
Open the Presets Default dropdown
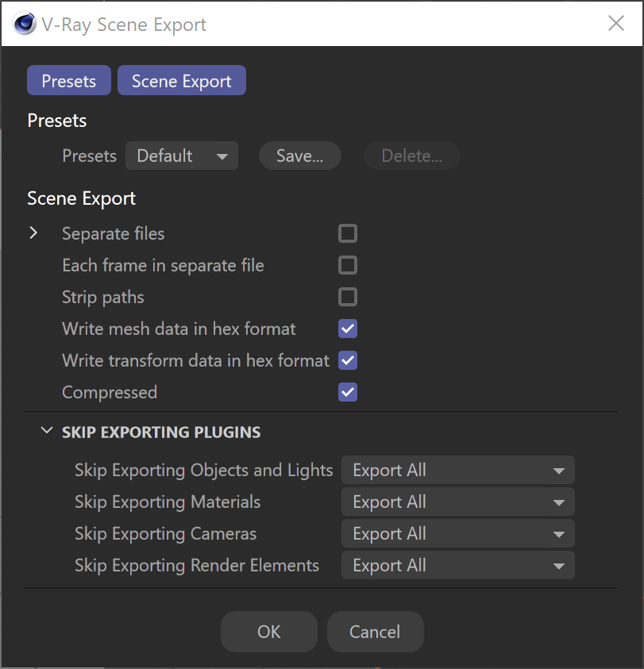pos(182,156)
